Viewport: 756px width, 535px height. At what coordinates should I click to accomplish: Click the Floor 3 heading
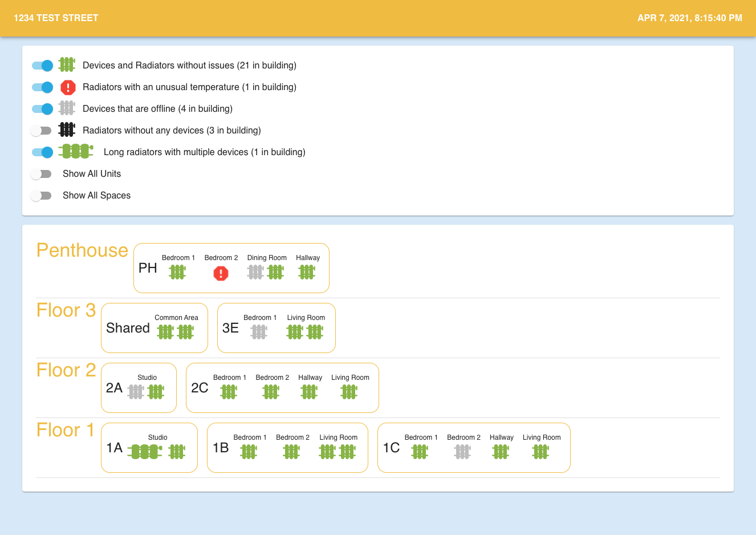[66, 310]
